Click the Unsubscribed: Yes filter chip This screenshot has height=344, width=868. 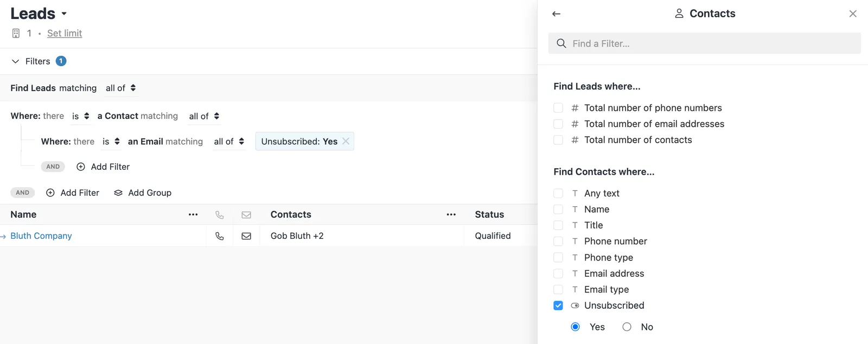299,142
